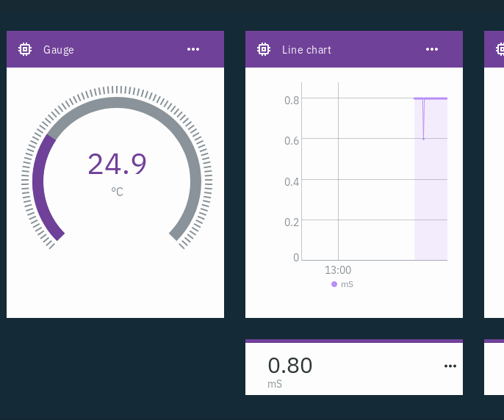This screenshot has height=420, width=504.
Task: Click the 13:00 time axis label
Action: 338,270
